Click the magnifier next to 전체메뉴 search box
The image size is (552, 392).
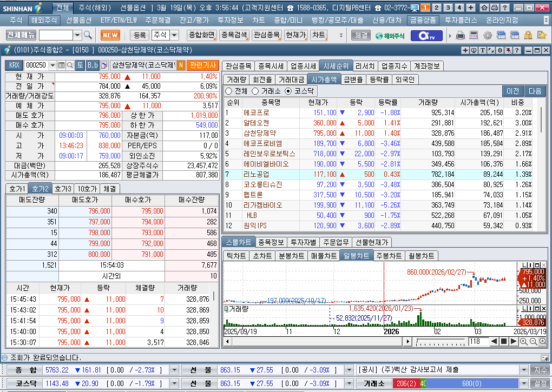click(88, 35)
